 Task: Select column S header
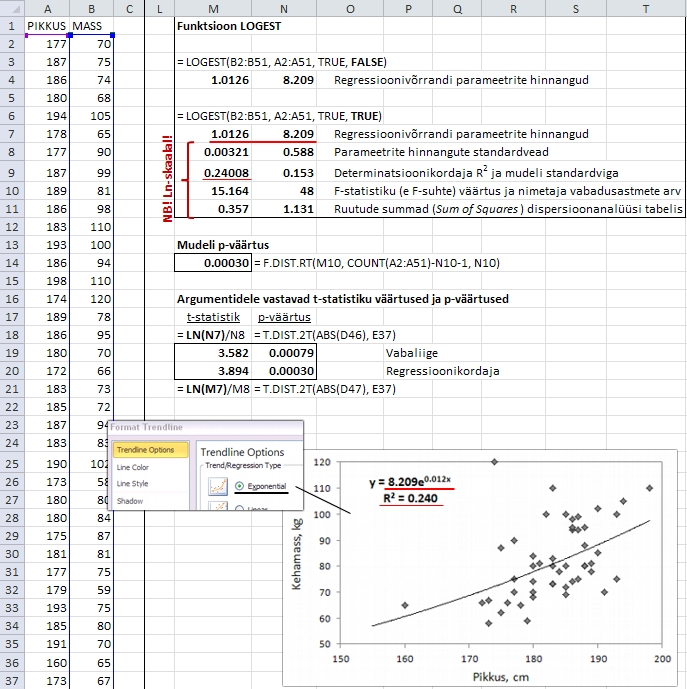[x=576, y=9]
